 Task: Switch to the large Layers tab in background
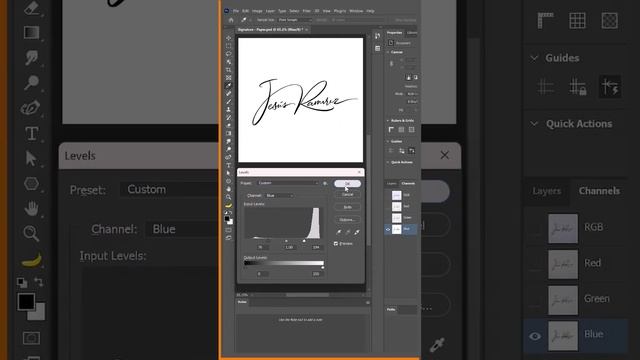tap(547, 191)
